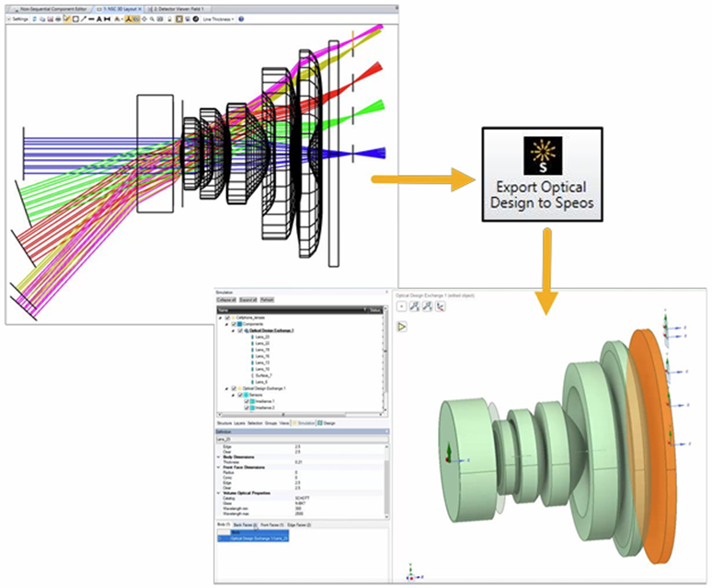
Task: Select the dash annotation tool
Action: coord(92,19)
